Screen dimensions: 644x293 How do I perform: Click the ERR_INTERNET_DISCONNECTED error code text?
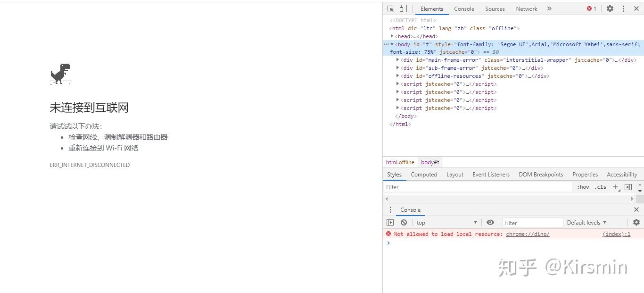(x=90, y=165)
